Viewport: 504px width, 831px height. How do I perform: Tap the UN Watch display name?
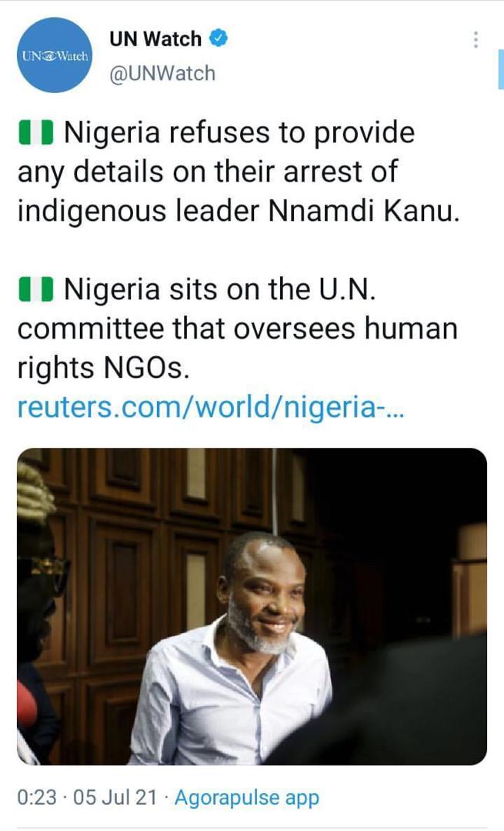(x=156, y=38)
